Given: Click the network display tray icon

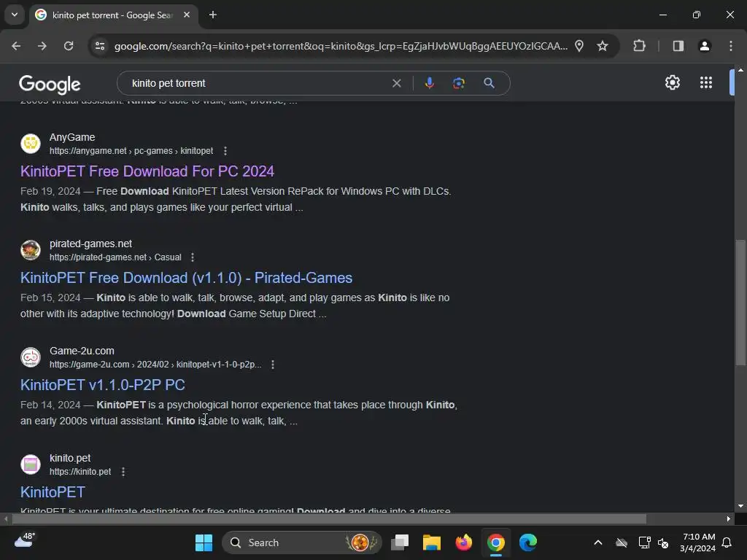Looking at the screenshot, I should click(x=644, y=542).
